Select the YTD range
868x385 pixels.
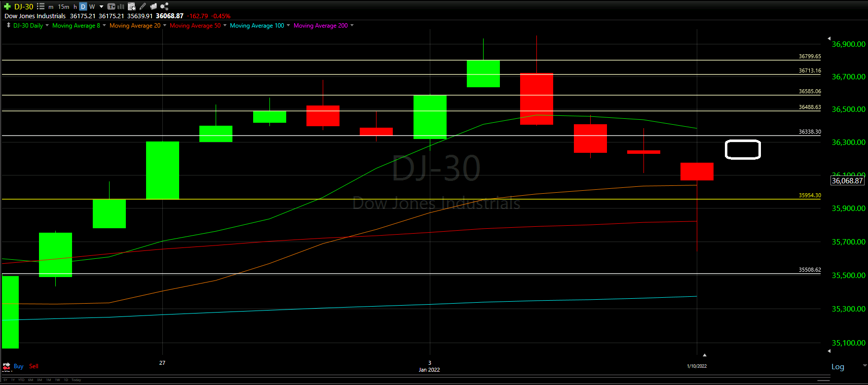[x=21, y=380]
